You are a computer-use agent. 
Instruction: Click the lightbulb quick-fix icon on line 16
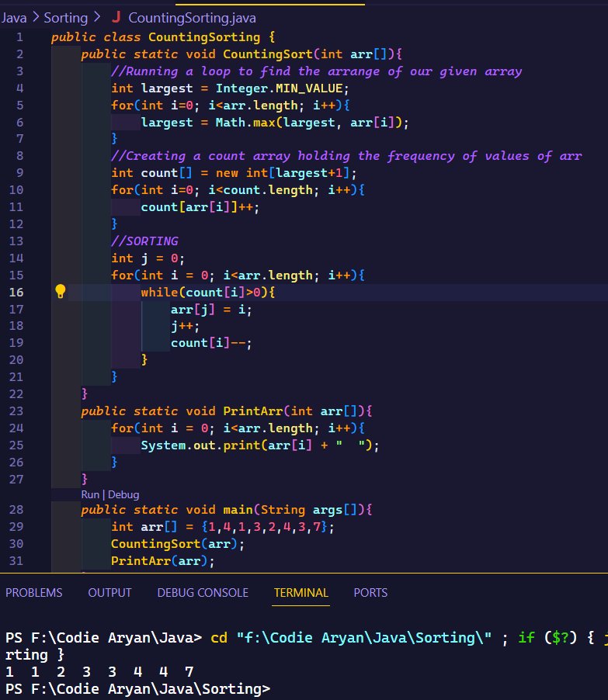tap(61, 292)
